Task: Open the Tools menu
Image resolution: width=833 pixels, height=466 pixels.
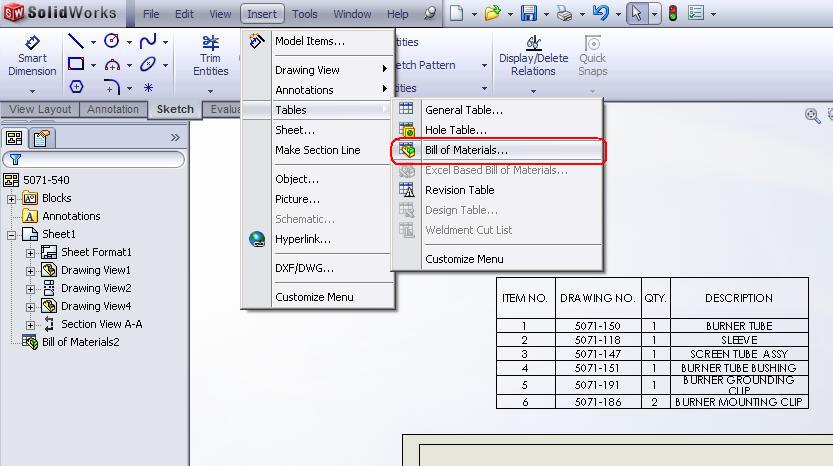Action: (304, 14)
